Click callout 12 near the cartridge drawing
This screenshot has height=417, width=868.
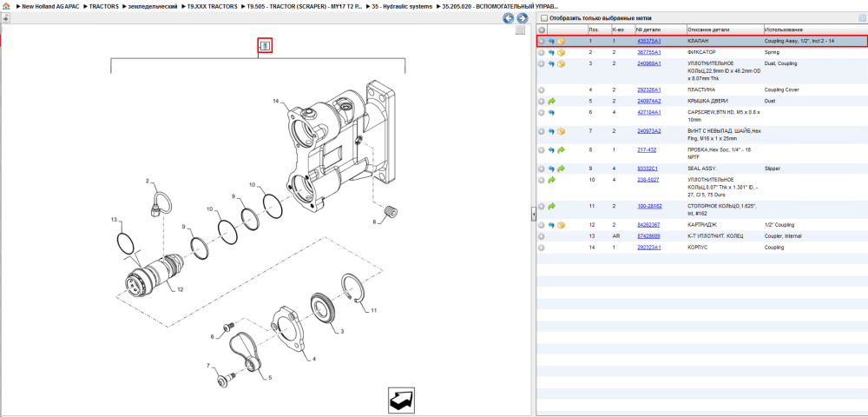point(180,289)
